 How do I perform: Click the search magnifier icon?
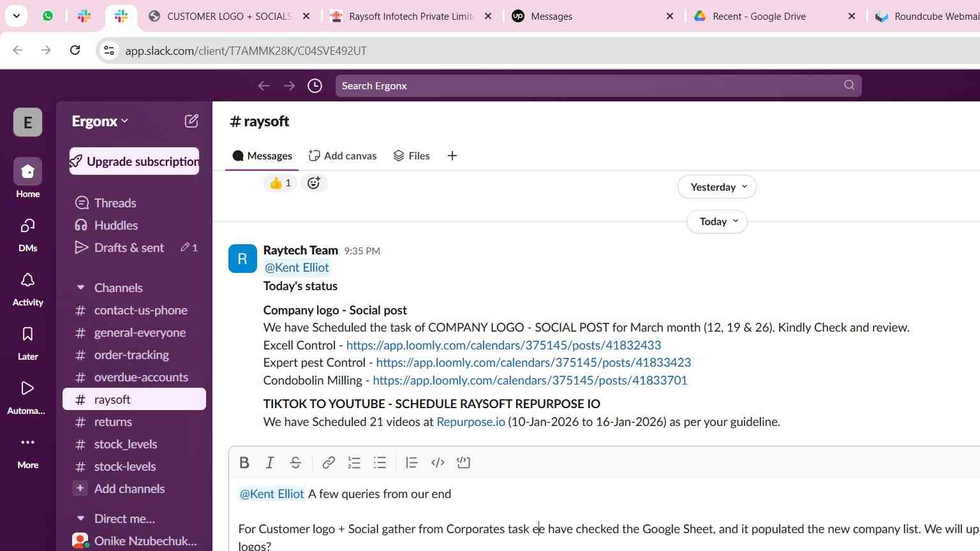[x=849, y=85]
